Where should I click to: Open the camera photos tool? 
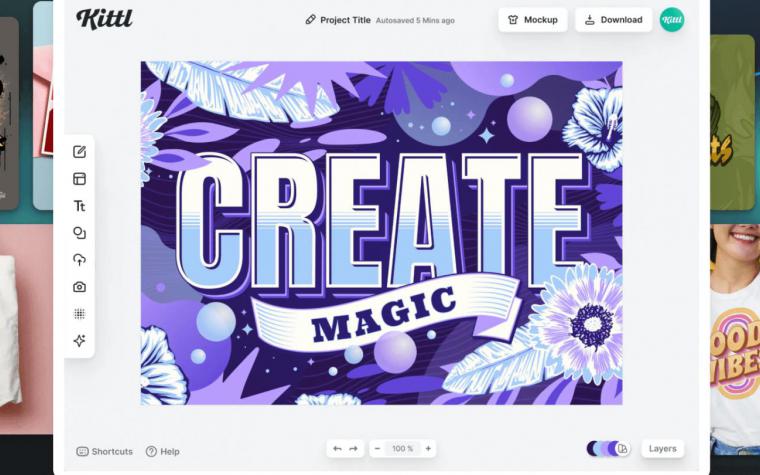point(79,287)
